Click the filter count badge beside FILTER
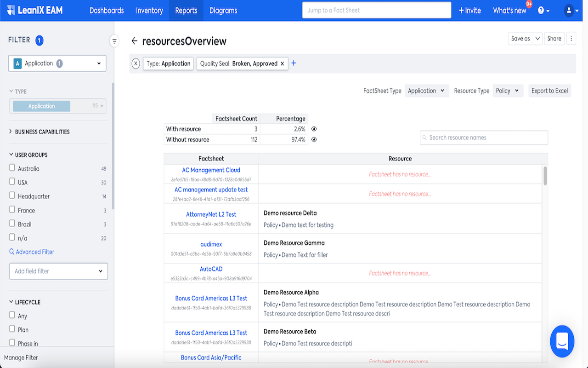The image size is (588, 368). (x=40, y=40)
